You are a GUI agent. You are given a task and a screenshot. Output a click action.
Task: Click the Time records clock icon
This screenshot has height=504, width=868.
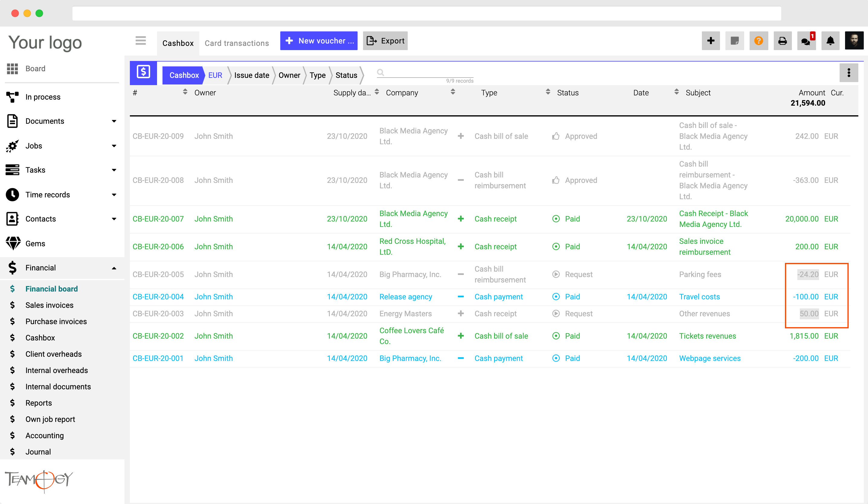tap(12, 195)
